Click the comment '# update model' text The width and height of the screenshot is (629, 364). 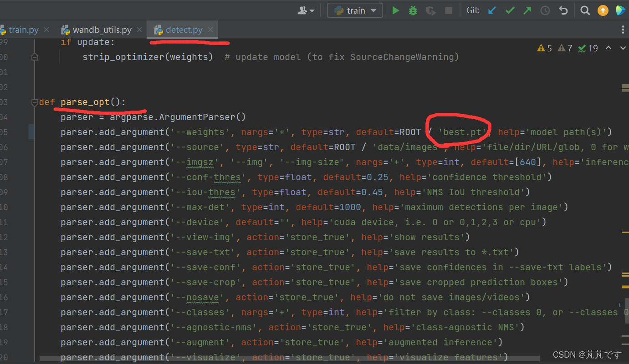pyautogui.click(x=263, y=57)
